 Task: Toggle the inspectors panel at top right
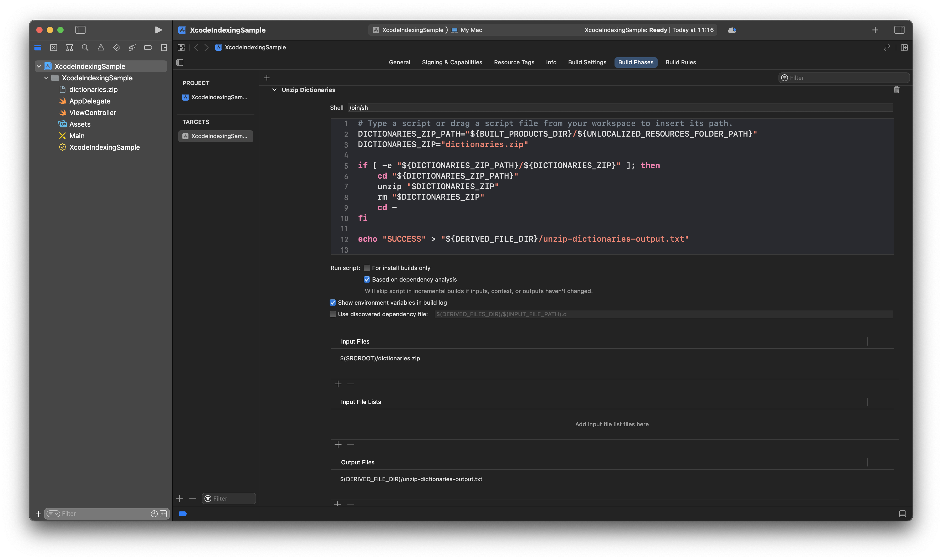click(x=899, y=30)
